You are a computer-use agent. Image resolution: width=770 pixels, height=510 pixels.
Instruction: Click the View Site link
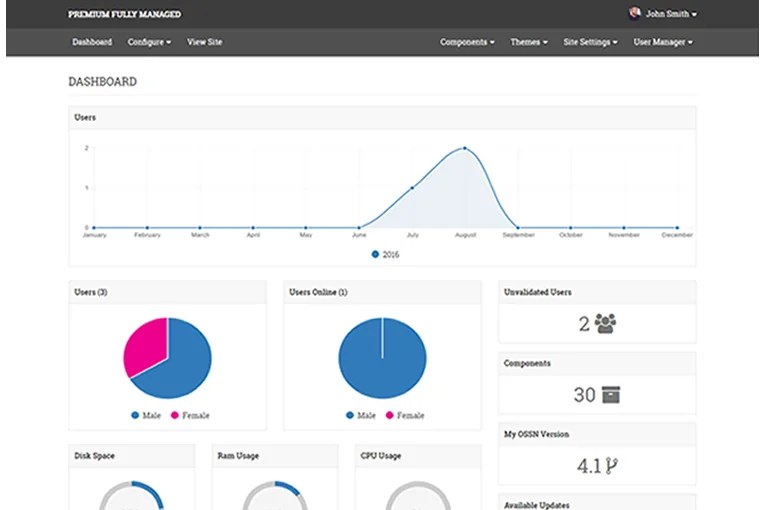pyautogui.click(x=204, y=42)
